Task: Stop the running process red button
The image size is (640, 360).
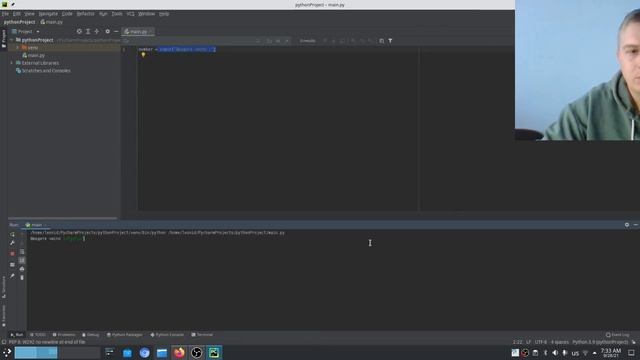Action: pyautogui.click(x=12, y=253)
